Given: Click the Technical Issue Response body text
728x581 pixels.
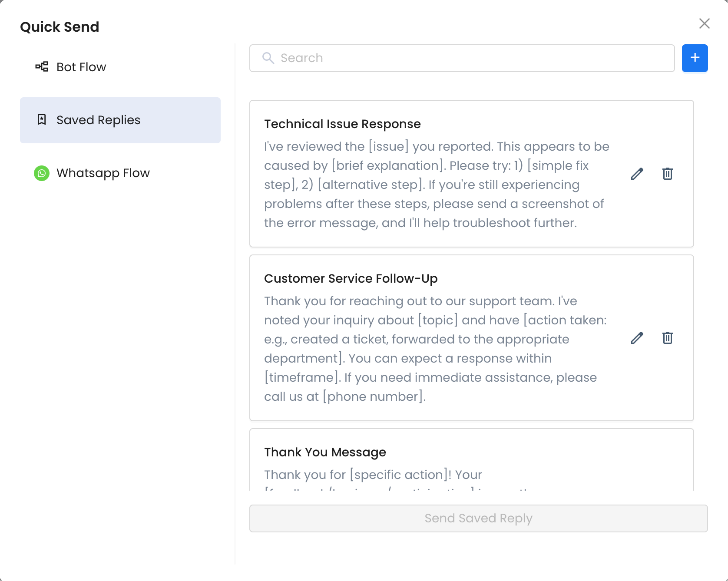Looking at the screenshot, I should [437, 185].
